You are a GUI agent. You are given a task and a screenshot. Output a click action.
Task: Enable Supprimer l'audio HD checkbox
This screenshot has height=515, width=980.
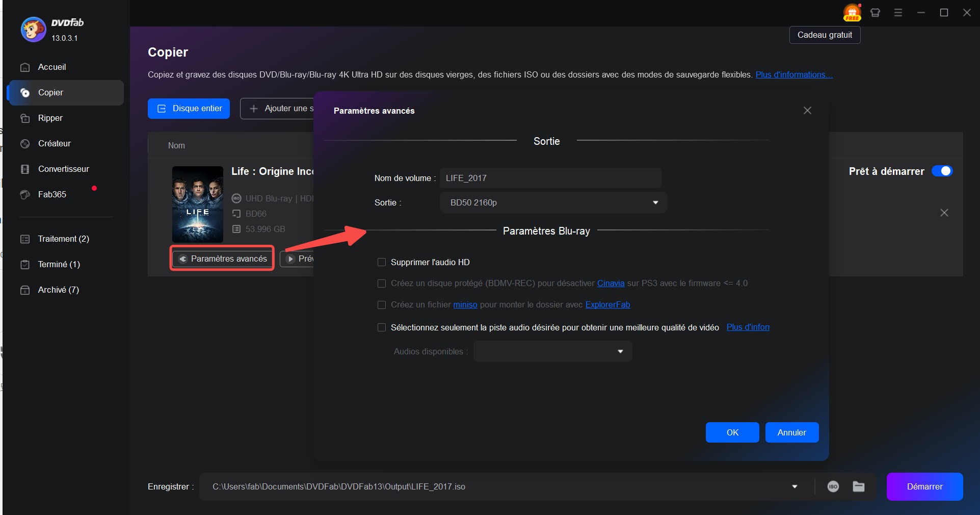381,262
